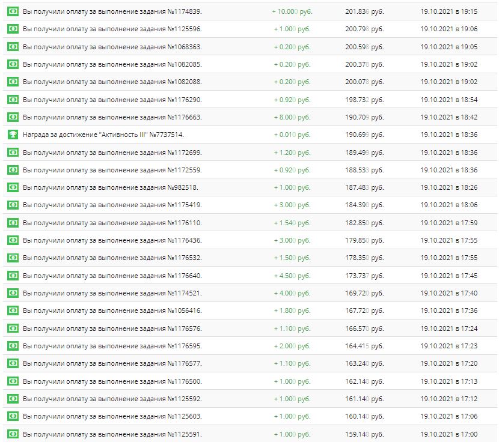Click the money icon beside task №1125603
The height and width of the screenshot is (448, 499).
tap(13, 416)
